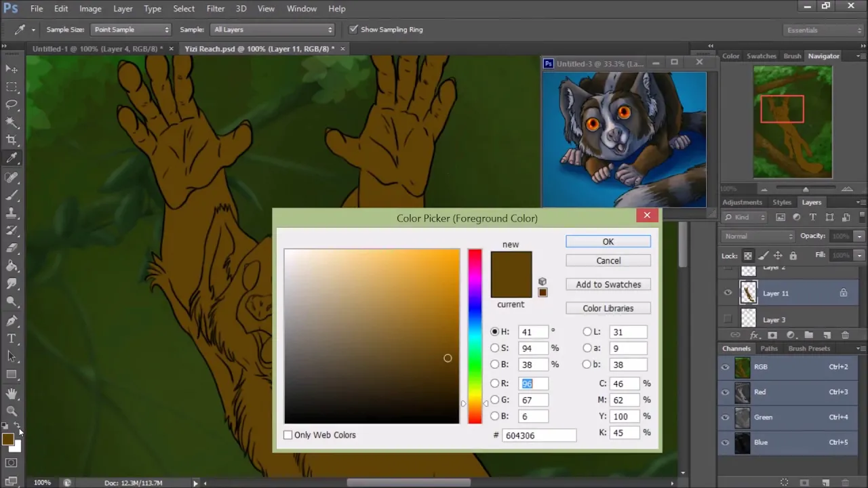This screenshot has height=488, width=868.
Task: Select the Zoom tool
Action: [12, 411]
